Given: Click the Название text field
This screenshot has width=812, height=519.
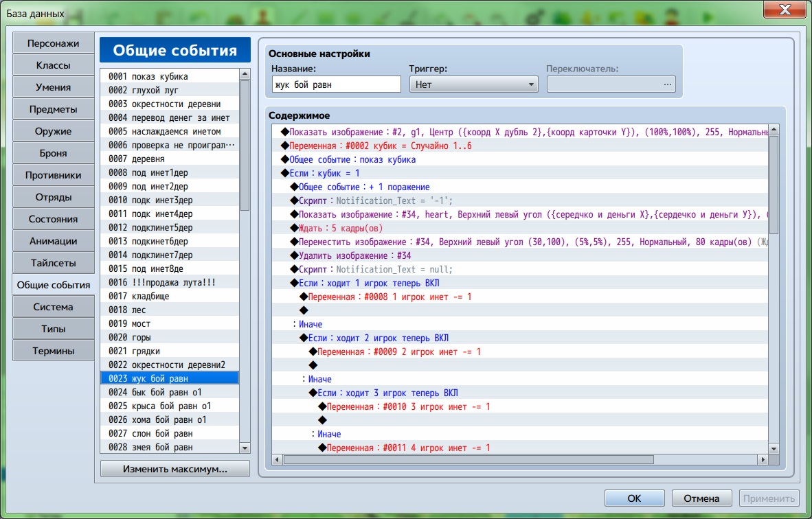Looking at the screenshot, I should coord(336,84).
